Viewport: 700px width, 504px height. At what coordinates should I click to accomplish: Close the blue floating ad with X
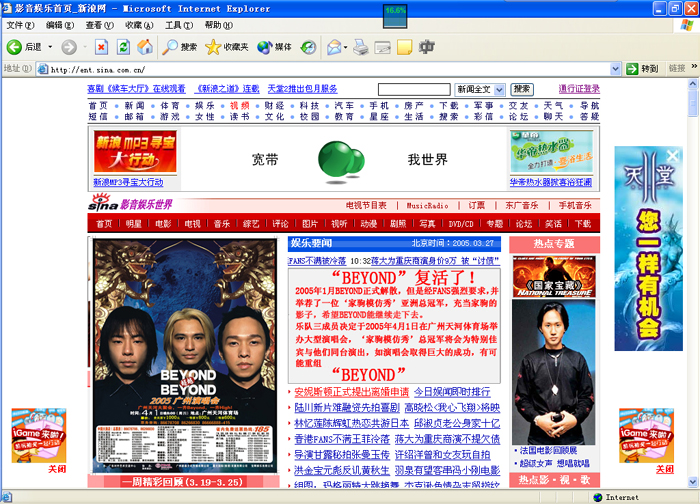(672, 155)
